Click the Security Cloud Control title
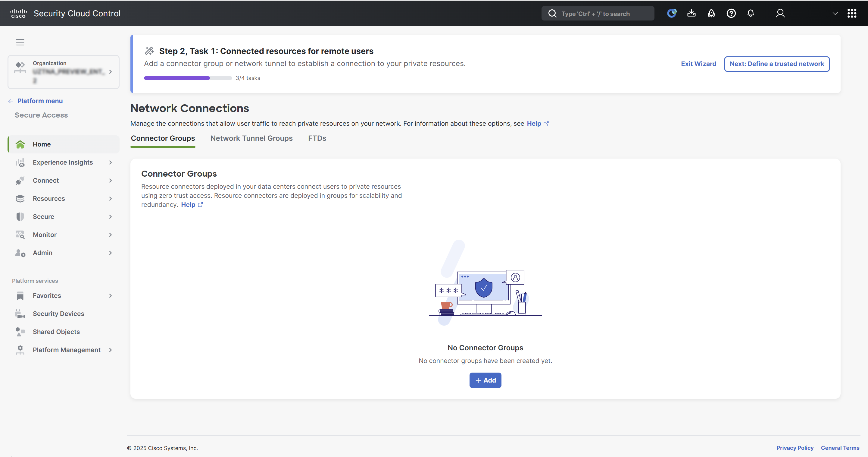The height and width of the screenshot is (457, 868). 77,13
